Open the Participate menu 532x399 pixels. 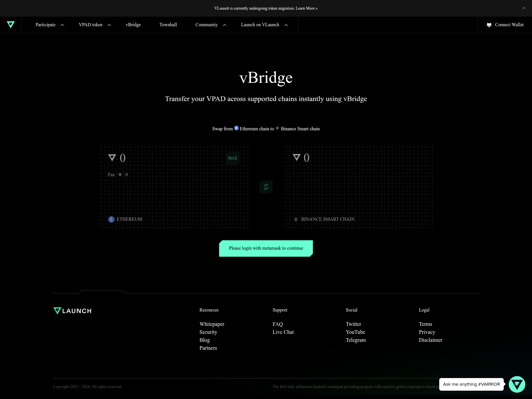click(x=46, y=25)
